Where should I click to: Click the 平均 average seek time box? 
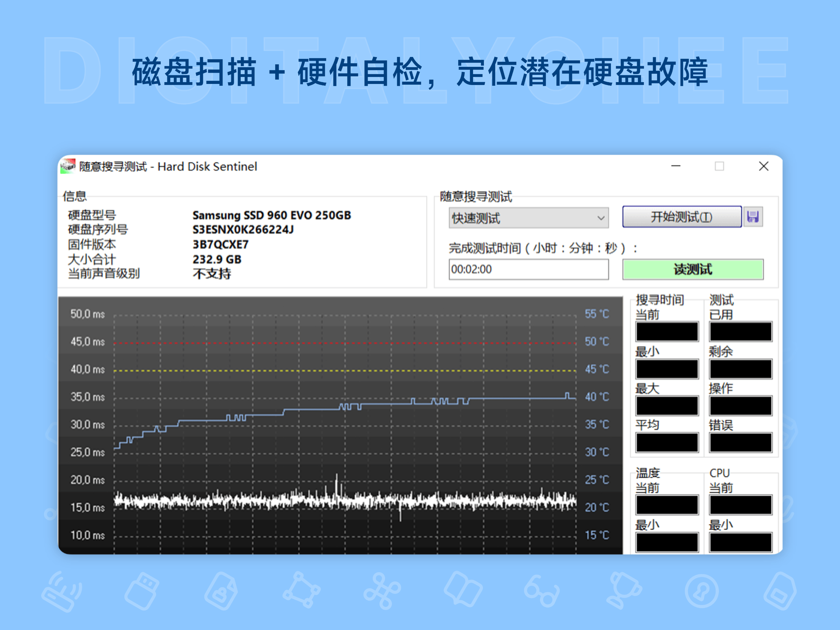tap(667, 443)
